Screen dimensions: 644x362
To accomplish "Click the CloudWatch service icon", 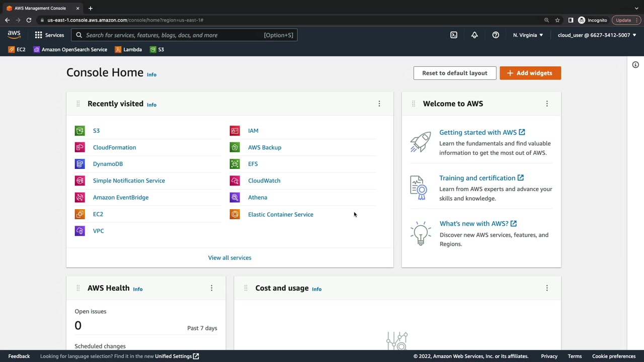I will point(234,180).
